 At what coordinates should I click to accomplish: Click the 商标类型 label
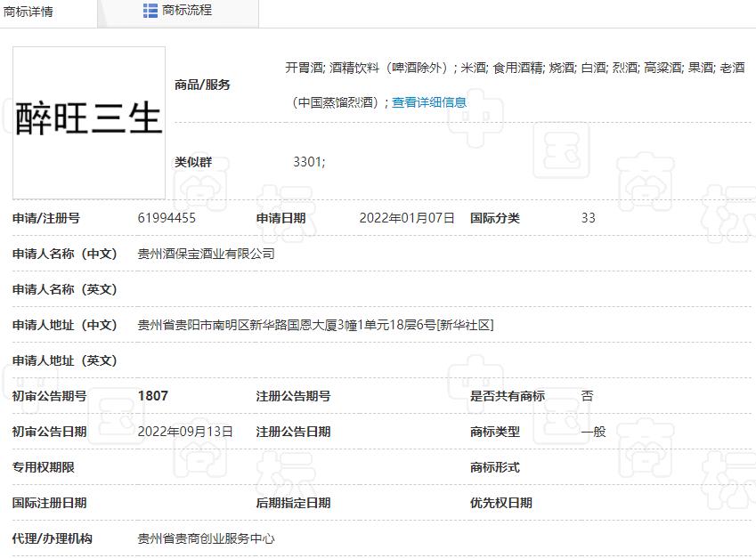[x=495, y=432]
